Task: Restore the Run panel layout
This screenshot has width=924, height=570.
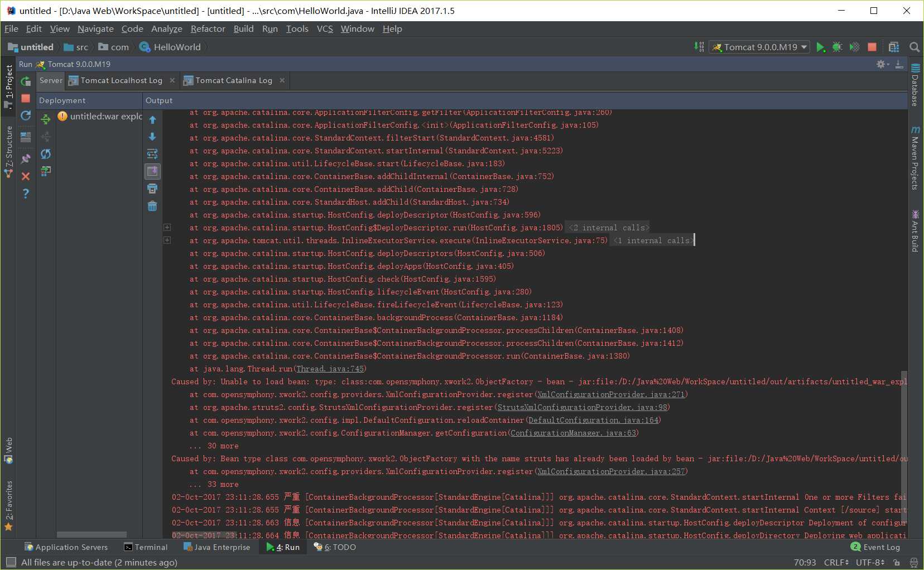Action: coord(26,137)
